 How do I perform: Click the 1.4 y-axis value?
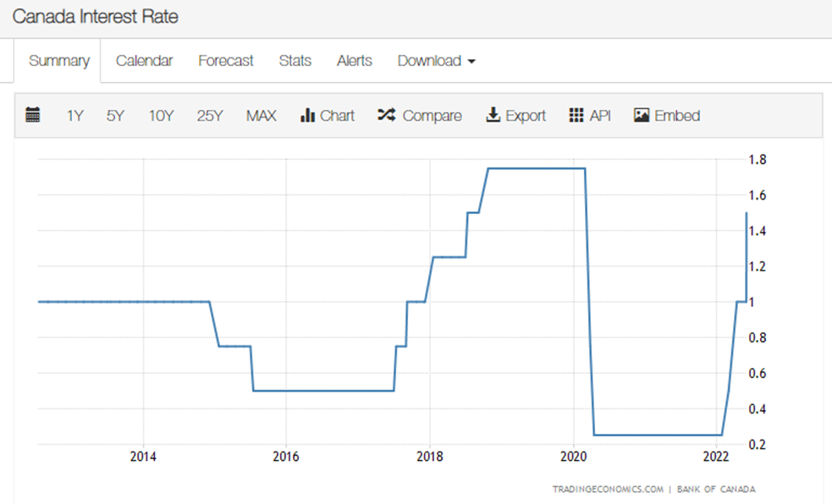tap(758, 231)
